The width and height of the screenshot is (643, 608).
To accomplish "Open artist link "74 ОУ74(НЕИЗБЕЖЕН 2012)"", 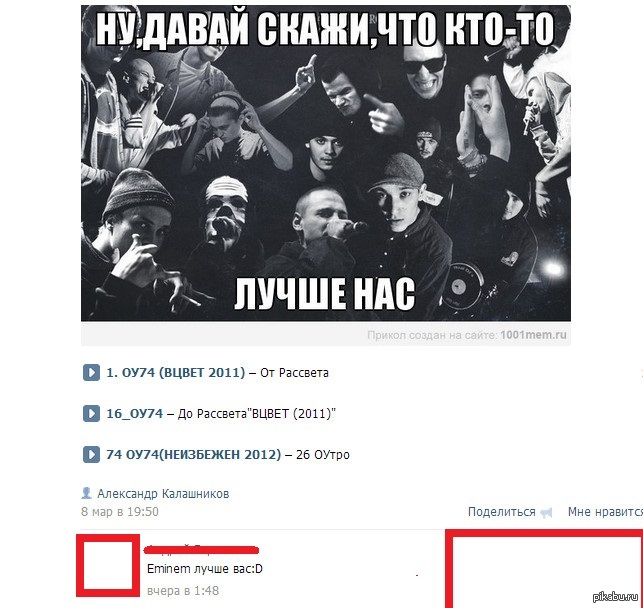I will (194, 455).
